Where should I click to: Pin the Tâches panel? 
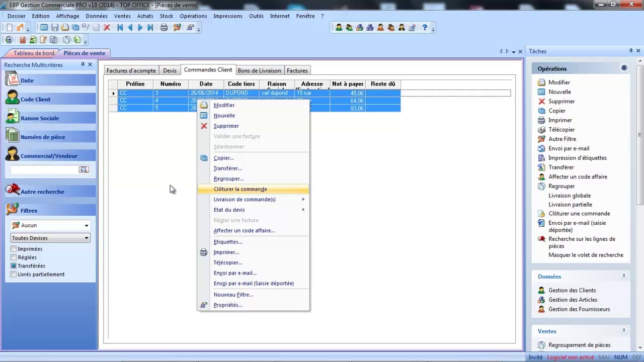point(631,51)
